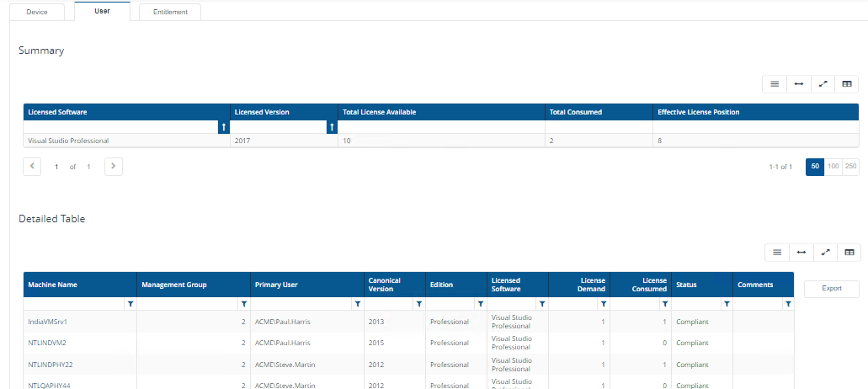Sort by Total Consumed column header
The height and width of the screenshot is (389, 868).
point(599,112)
